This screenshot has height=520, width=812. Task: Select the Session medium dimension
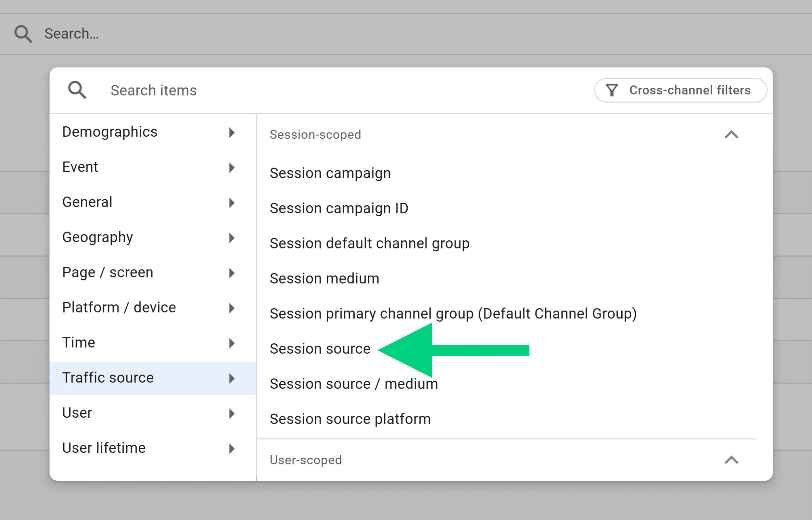(x=324, y=278)
